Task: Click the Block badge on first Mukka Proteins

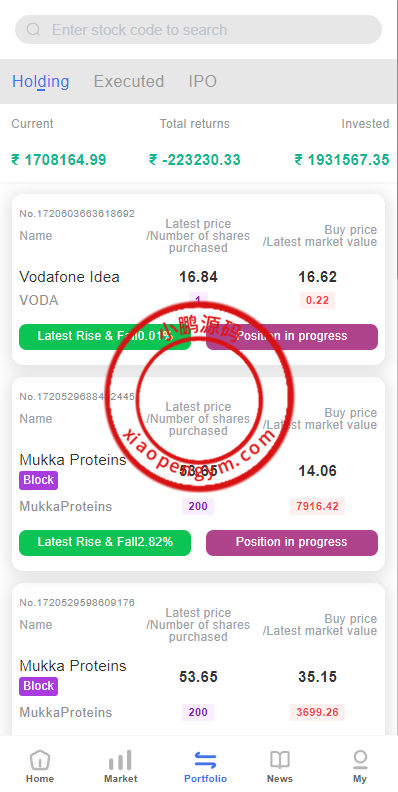Action: point(38,480)
